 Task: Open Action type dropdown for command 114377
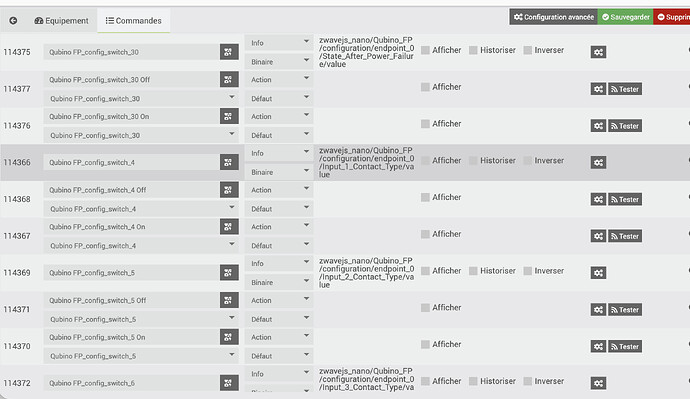[279, 80]
